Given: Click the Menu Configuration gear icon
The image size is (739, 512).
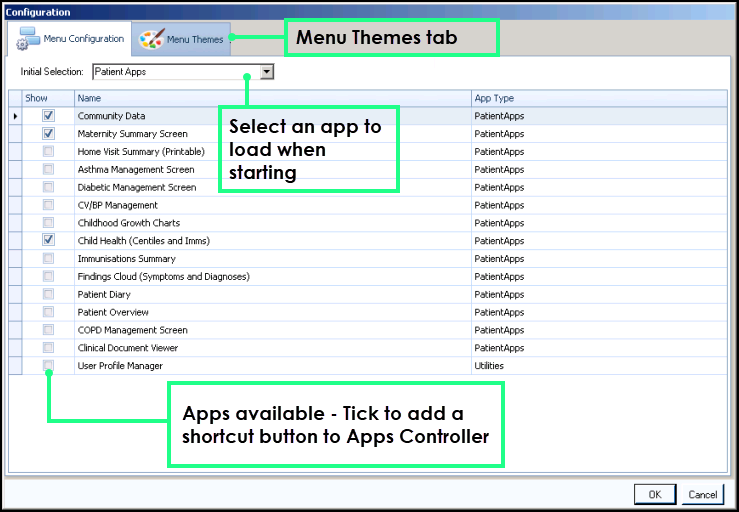Looking at the screenshot, I should click(x=27, y=41).
